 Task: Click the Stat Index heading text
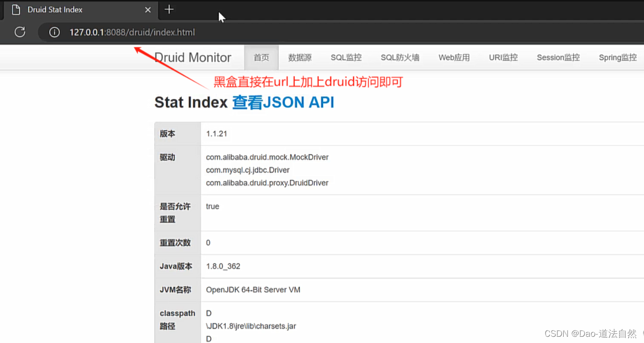(x=191, y=102)
